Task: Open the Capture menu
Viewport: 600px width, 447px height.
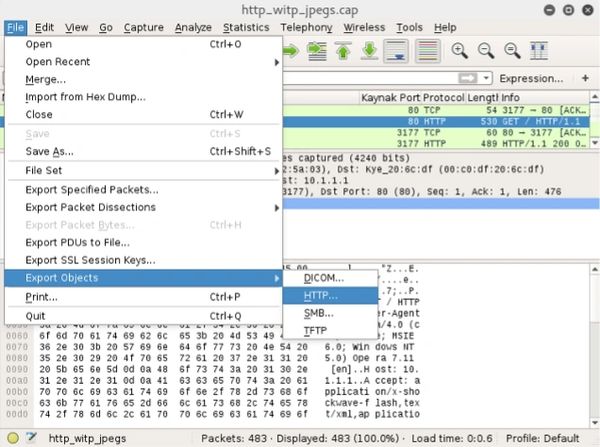Action: click(x=143, y=28)
